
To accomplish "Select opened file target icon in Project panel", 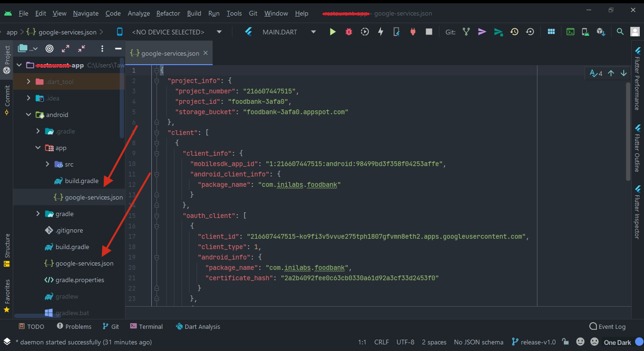I will click(50, 48).
